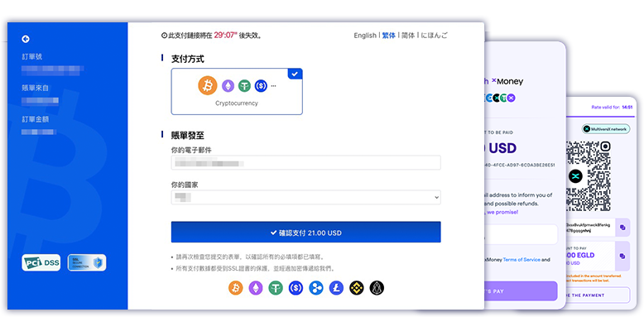Click the Litecoin icon in footer

[x=336, y=288]
